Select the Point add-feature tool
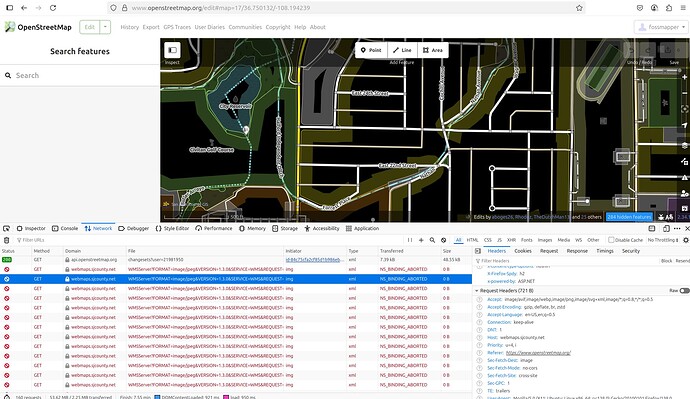 (x=371, y=50)
